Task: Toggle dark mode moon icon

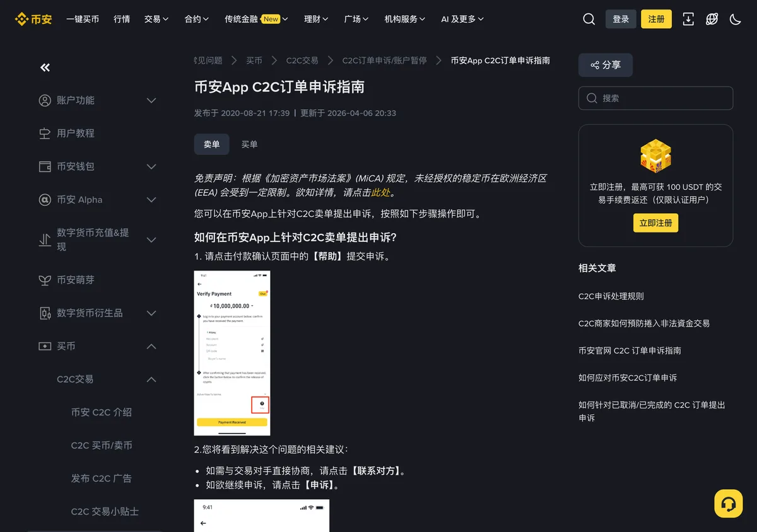Action: 735,19
